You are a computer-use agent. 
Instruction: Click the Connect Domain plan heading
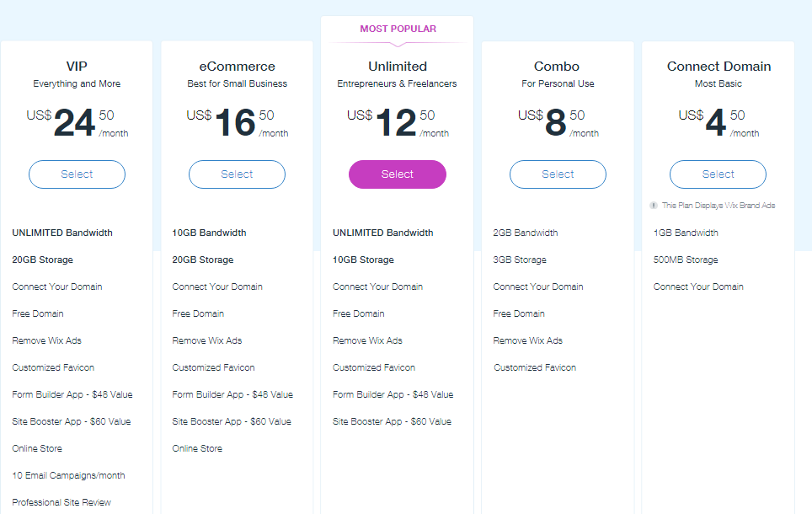719,67
